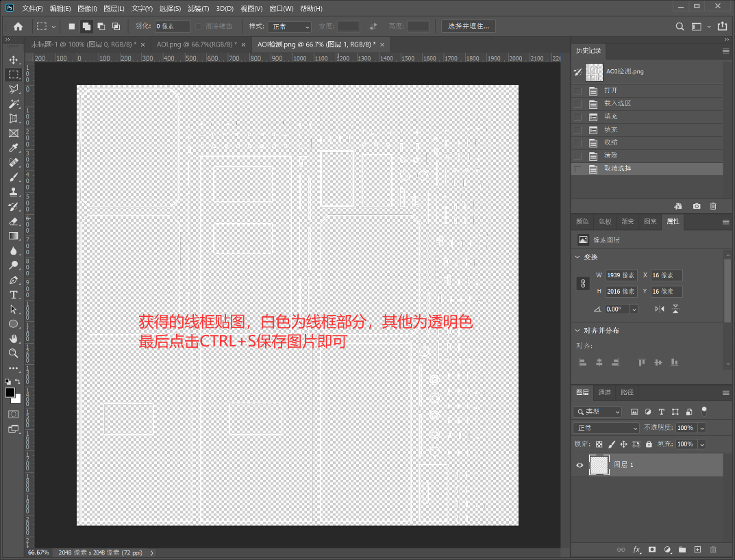Toggle visibility of 图层 1 layer
Image resolution: width=735 pixels, height=560 pixels.
580,465
